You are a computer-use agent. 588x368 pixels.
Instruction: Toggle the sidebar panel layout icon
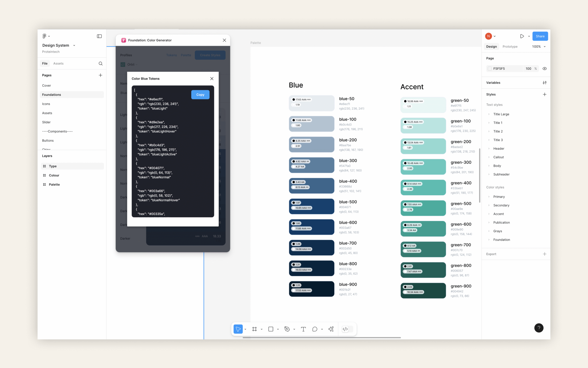coord(99,36)
